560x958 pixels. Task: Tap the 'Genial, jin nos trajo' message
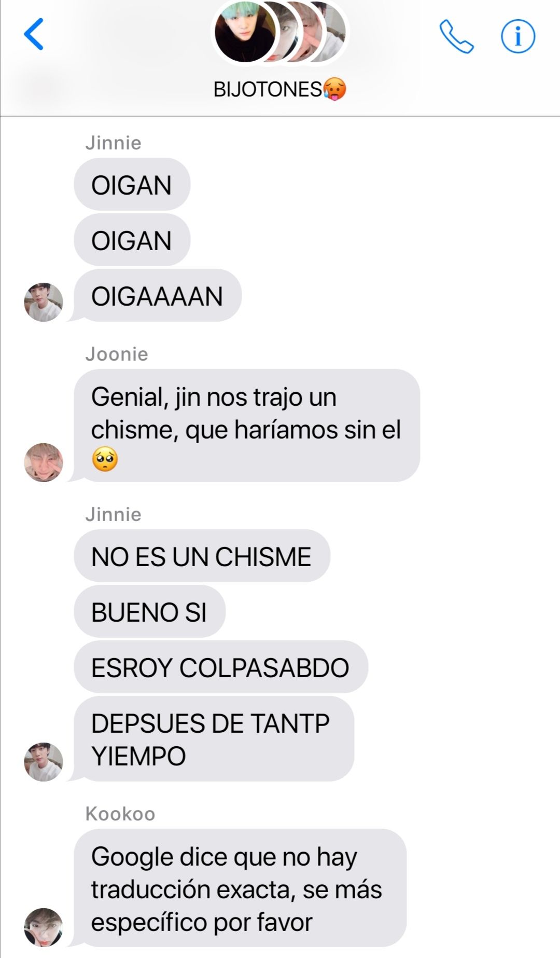247,426
